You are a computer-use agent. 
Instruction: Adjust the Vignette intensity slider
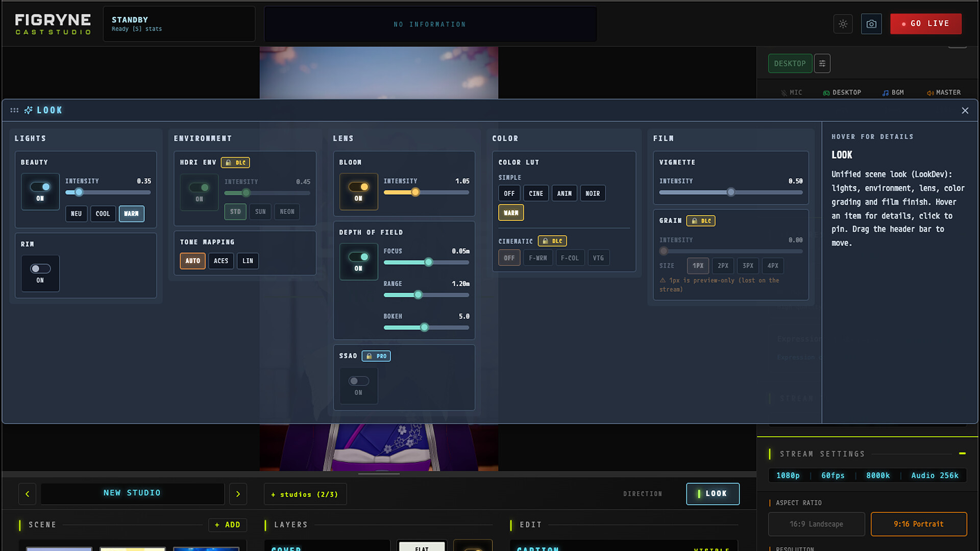pos(730,192)
